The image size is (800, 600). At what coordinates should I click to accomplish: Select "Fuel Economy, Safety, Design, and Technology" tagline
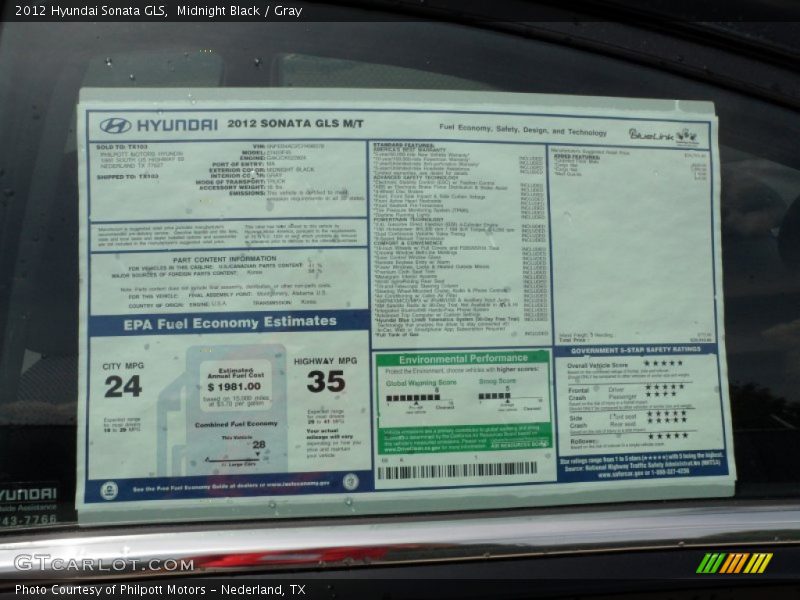(x=523, y=130)
